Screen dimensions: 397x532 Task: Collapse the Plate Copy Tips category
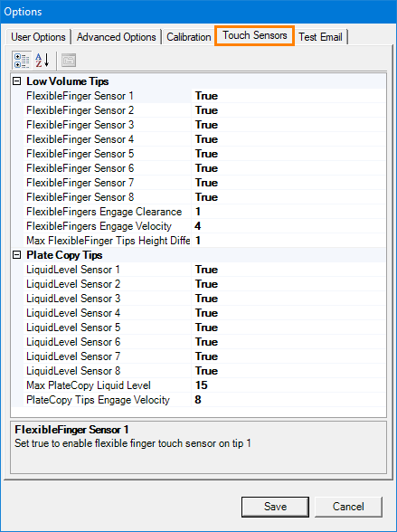tap(16, 255)
